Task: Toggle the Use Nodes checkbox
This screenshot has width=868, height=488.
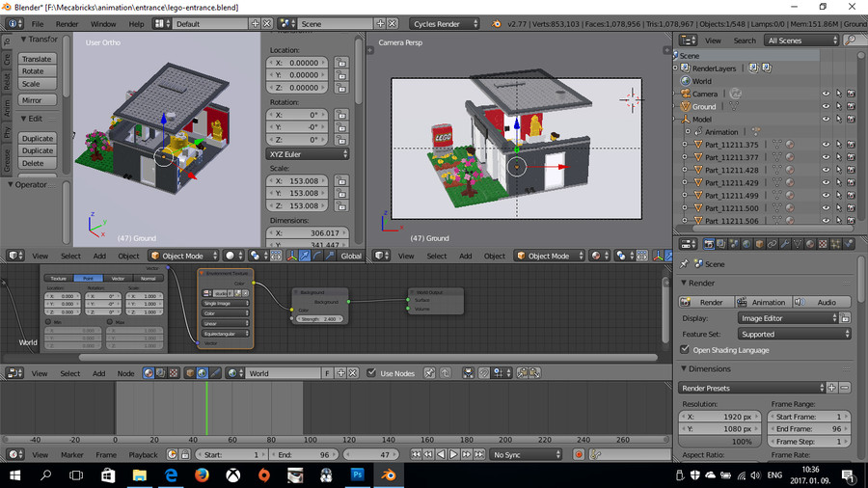Action: pos(371,373)
